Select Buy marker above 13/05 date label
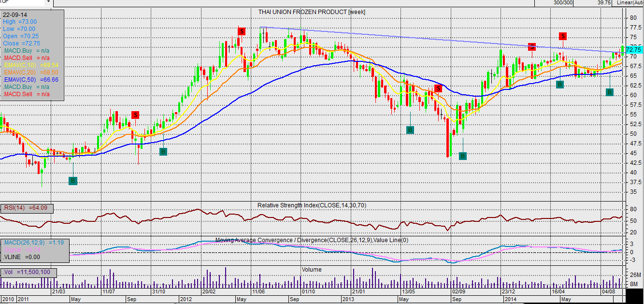This screenshot has width=644, height=304. coord(410,130)
